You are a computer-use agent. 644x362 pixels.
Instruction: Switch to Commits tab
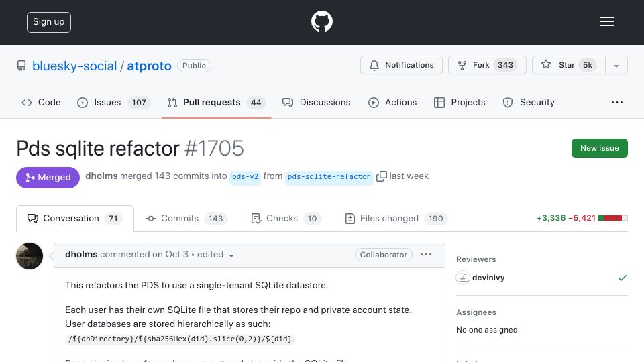[x=186, y=219]
